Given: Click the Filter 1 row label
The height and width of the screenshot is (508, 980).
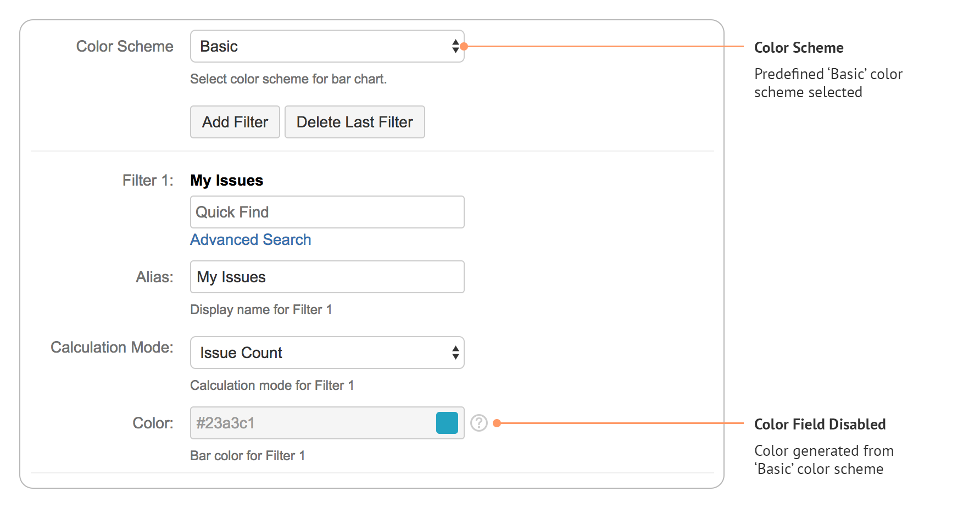Looking at the screenshot, I should (147, 180).
